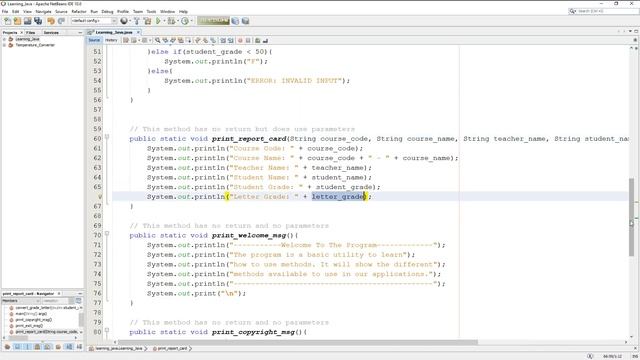The width and height of the screenshot is (640, 360).
Task: Click the Debug Project toolbar icon
Action: 171,21
